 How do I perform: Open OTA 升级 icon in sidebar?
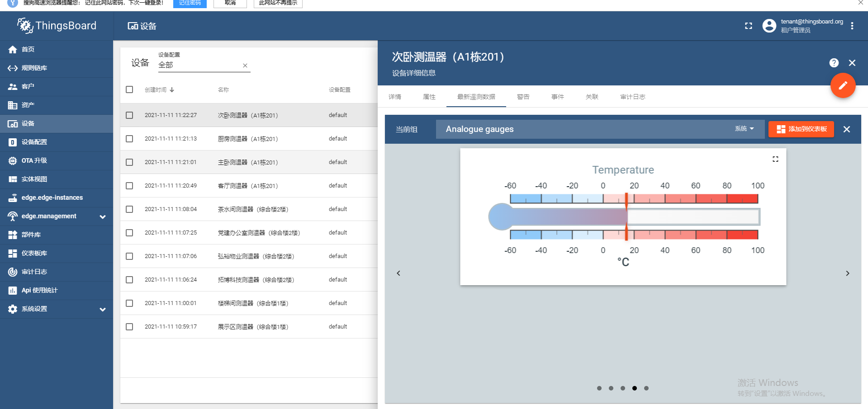tap(13, 161)
